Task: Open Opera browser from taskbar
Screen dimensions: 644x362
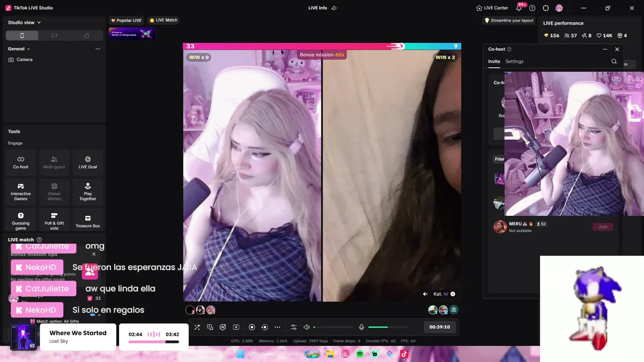Action: [x=345, y=354]
